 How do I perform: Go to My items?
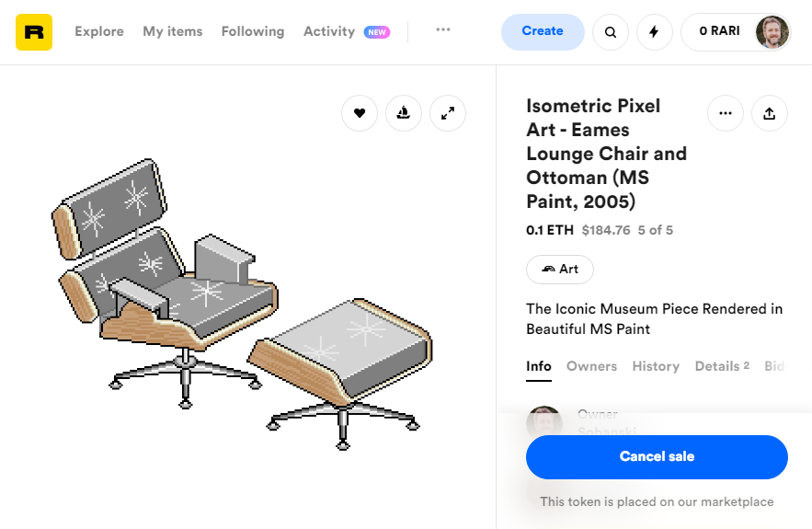pos(173,31)
